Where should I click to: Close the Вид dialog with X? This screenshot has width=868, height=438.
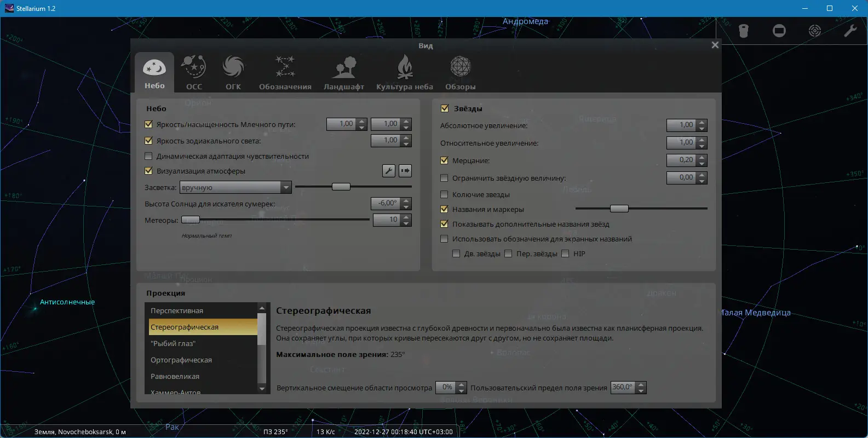click(715, 45)
